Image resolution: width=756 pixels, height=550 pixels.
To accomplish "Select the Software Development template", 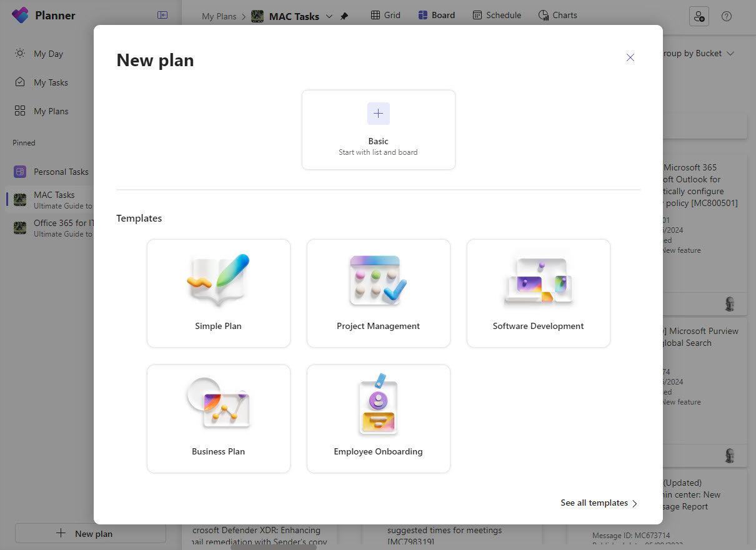I will (538, 293).
